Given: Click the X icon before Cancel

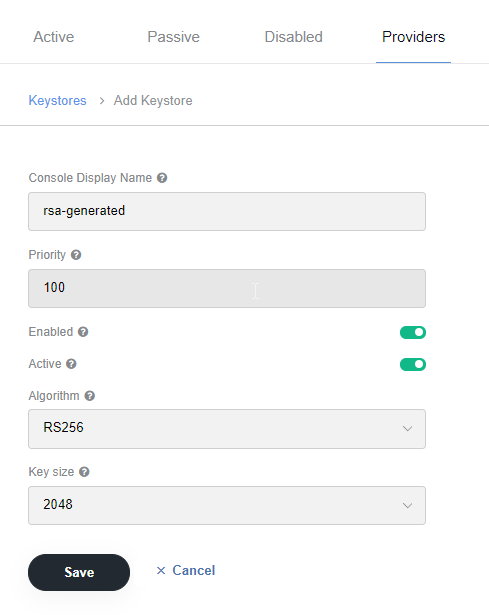Looking at the screenshot, I should 161,571.
